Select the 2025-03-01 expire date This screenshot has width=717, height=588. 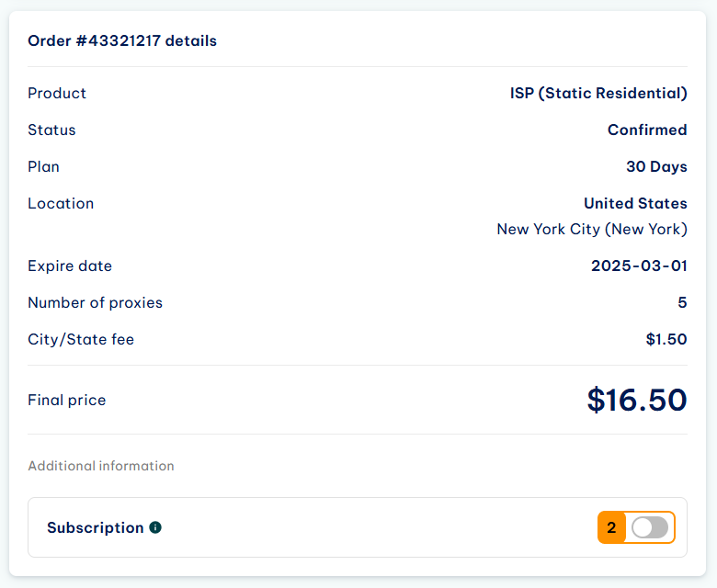[639, 266]
